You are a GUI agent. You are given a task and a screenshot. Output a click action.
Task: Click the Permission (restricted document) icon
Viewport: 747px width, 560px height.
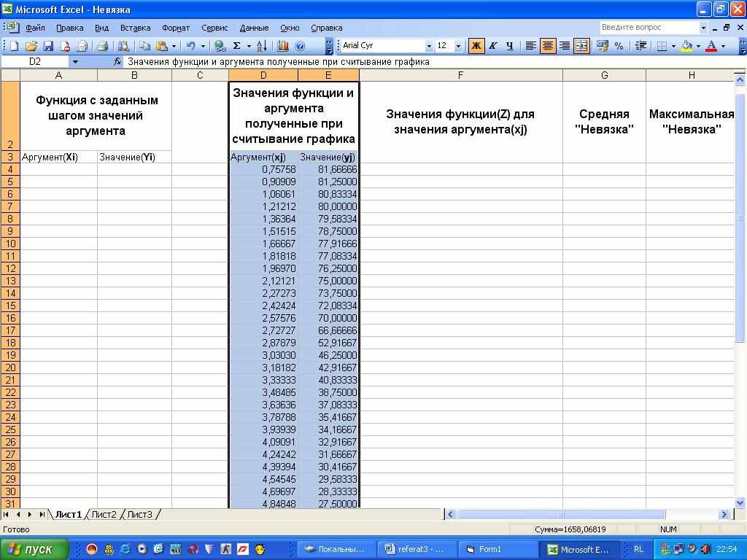coord(65,46)
